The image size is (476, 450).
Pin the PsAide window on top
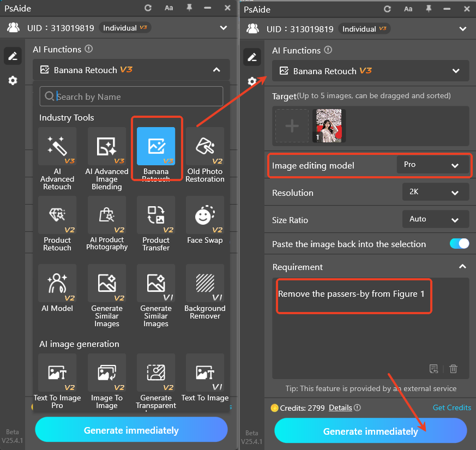coord(429,9)
